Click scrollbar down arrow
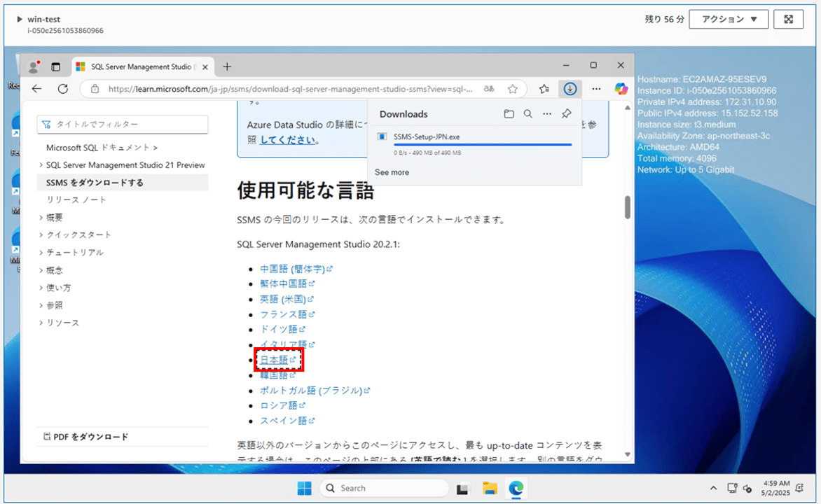 pos(627,454)
